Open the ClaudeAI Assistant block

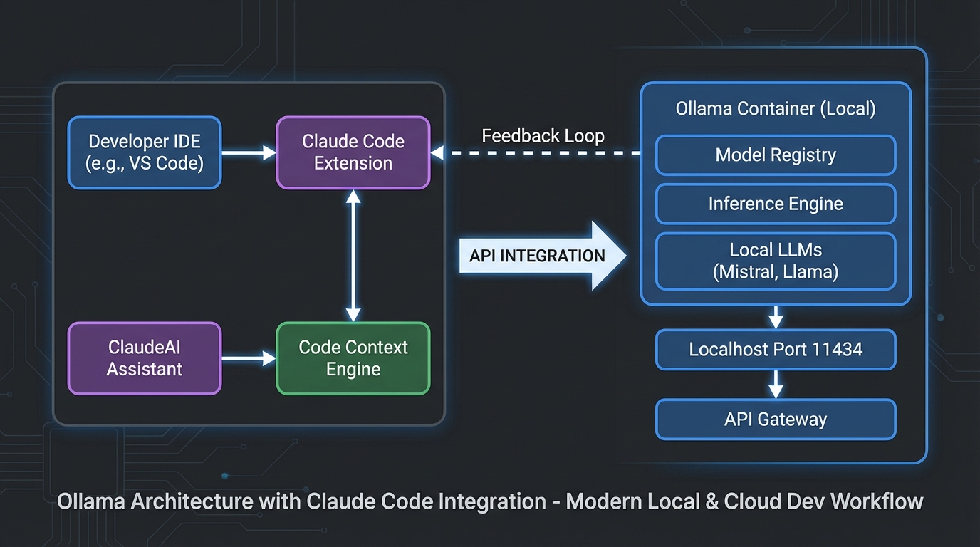pos(145,358)
